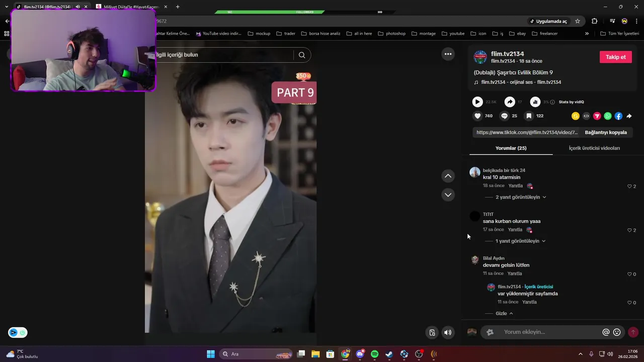This screenshot has width=644, height=362.
Task: Repost video with the yellow repost icon
Action: [x=576, y=116]
